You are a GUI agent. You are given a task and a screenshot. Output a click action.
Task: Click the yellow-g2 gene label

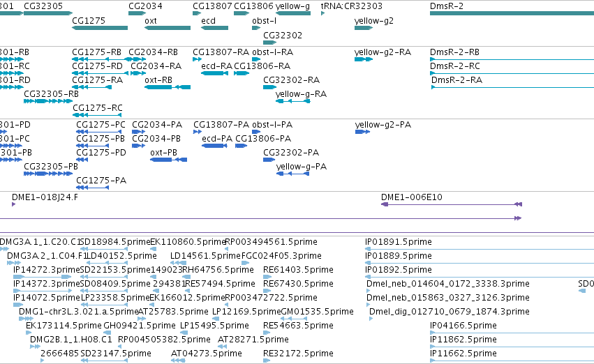tap(374, 21)
